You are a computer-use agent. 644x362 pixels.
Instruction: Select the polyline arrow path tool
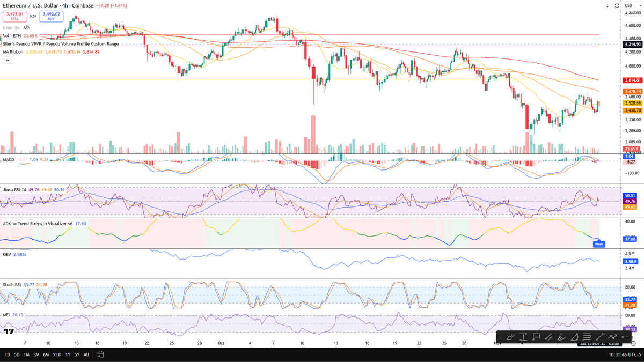pyautogui.click(x=613, y=337)
